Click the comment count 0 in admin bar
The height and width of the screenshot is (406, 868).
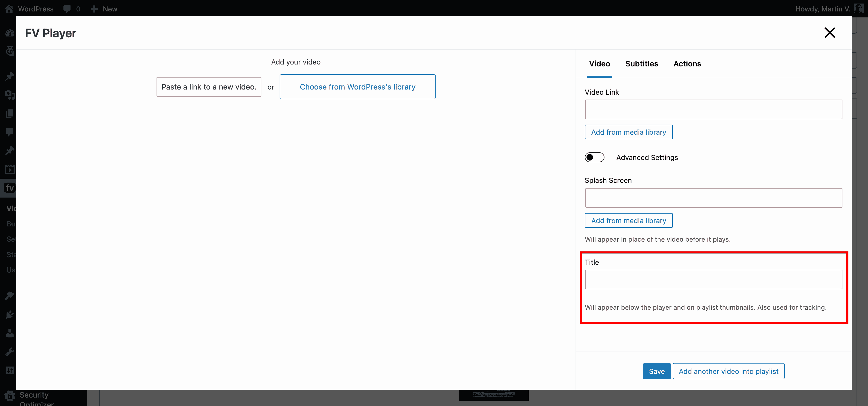(x=78, y=9)
